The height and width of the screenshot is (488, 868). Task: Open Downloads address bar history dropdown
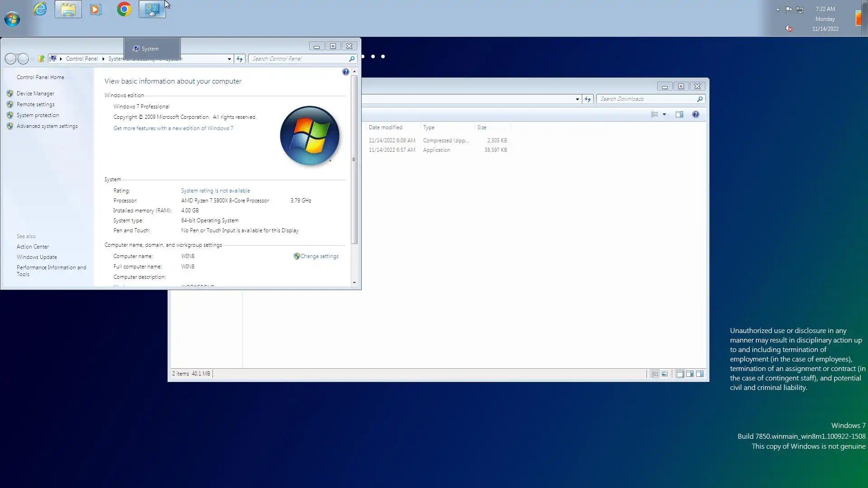(577, 99)
